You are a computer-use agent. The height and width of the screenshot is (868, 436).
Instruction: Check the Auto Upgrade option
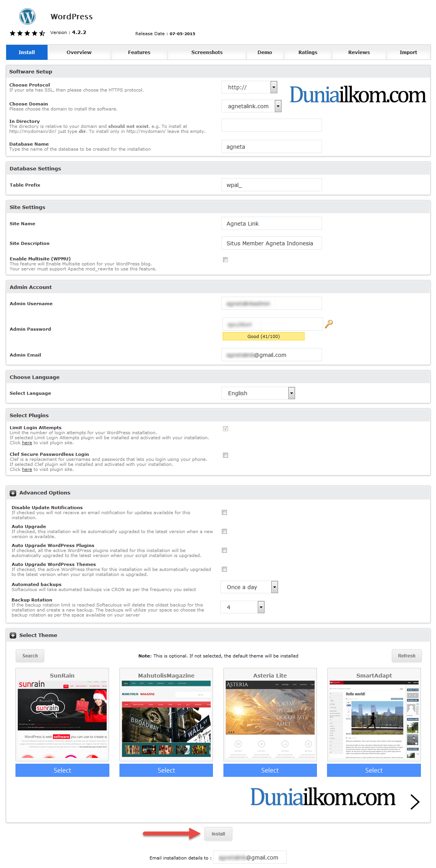pyautogui.click(x=224, y=532)
